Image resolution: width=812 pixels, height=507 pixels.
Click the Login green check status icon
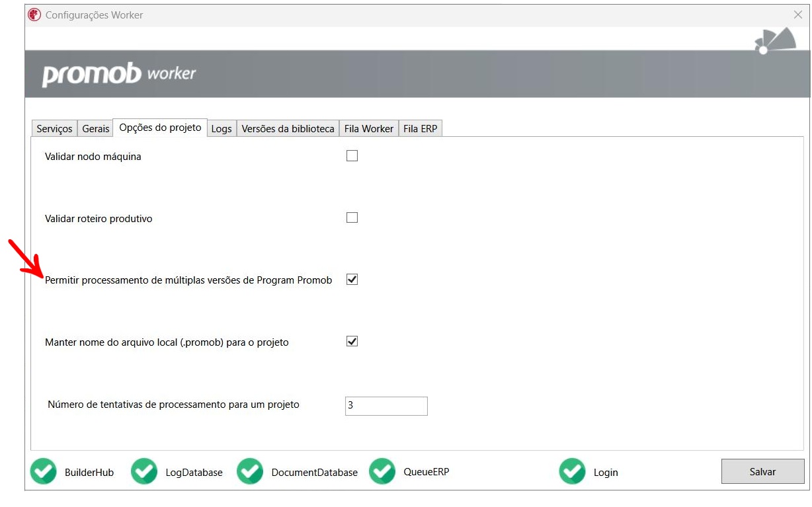(572, 471)
